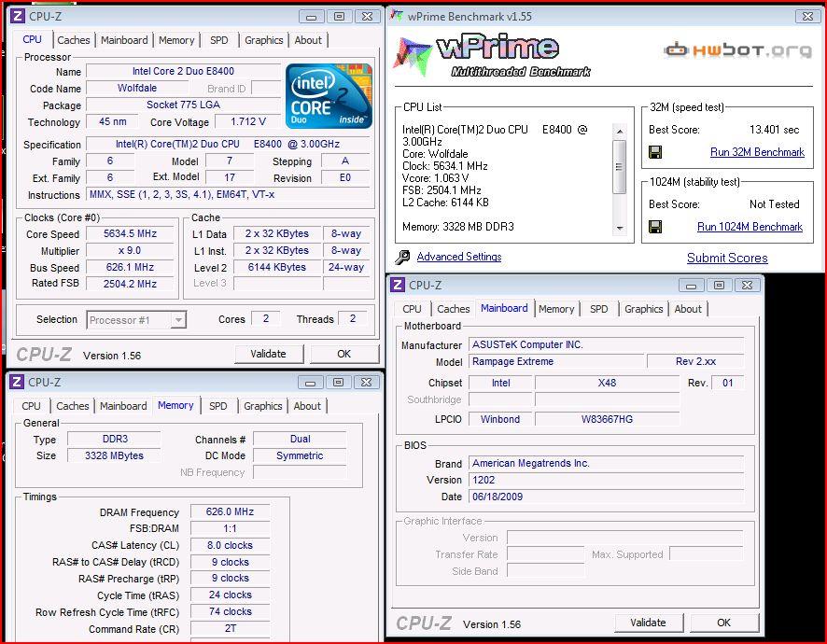The image size is (827, 644).
Task: Open About tab in top CPU-Z window
Action: coord(308,40)
